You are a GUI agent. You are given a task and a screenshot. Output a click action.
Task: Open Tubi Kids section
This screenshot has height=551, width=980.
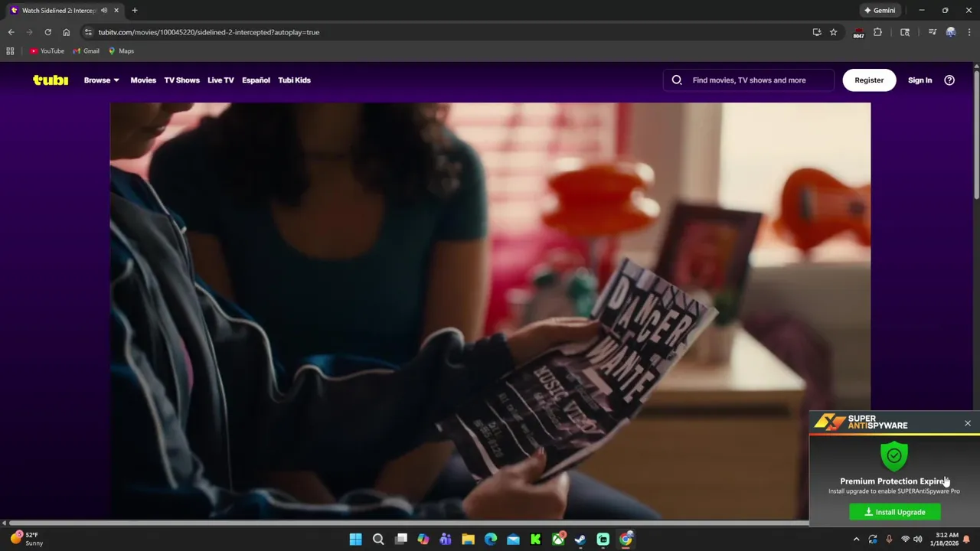(x=294, y=80)
